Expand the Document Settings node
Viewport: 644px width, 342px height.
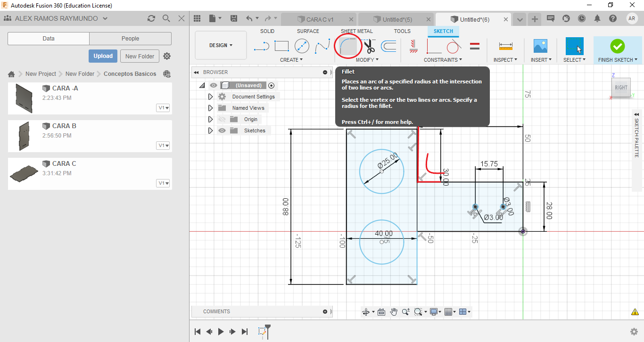click(210, 97)
